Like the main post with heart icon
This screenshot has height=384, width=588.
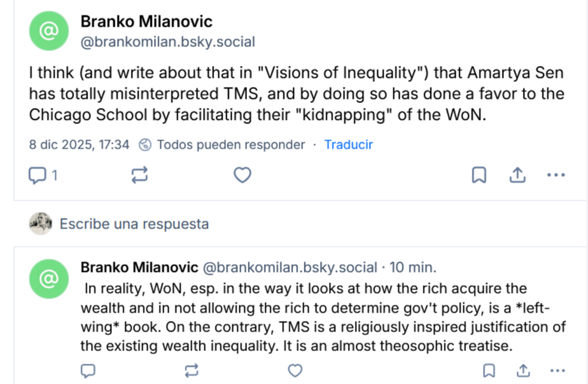tap(242, 175)
